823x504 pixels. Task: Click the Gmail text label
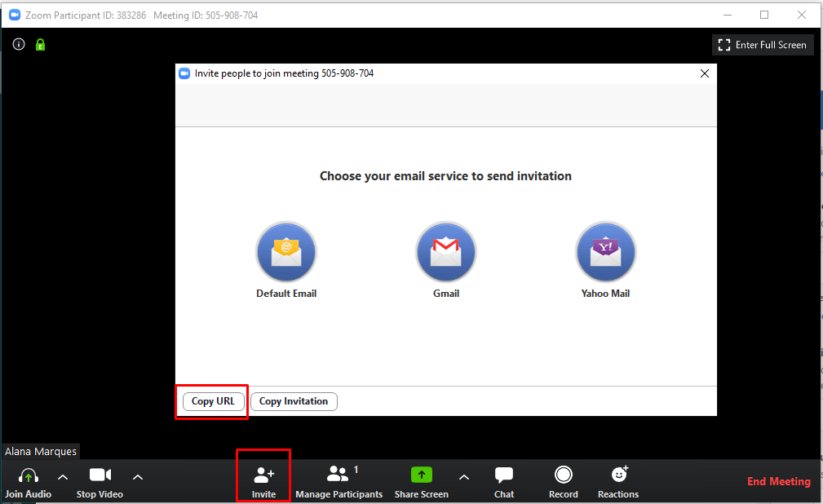point(446,294)
